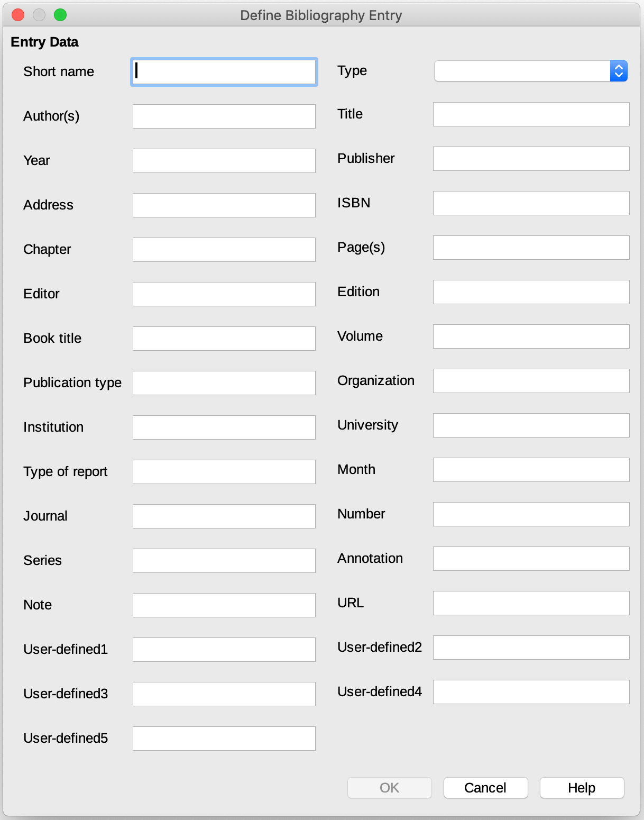Select the Page(s) field
Image resolution: width=644 pixels, height=820 pixels.
pos(531,247)
